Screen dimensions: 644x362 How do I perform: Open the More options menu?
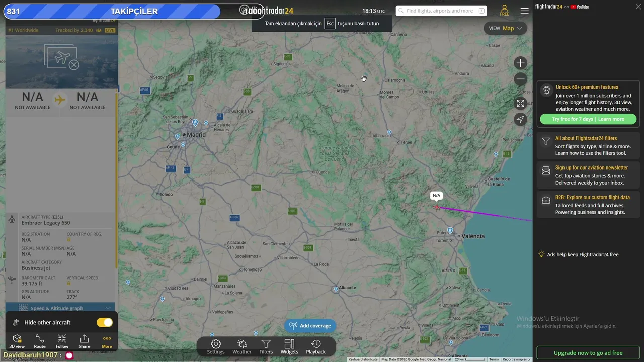click(107, 341)
